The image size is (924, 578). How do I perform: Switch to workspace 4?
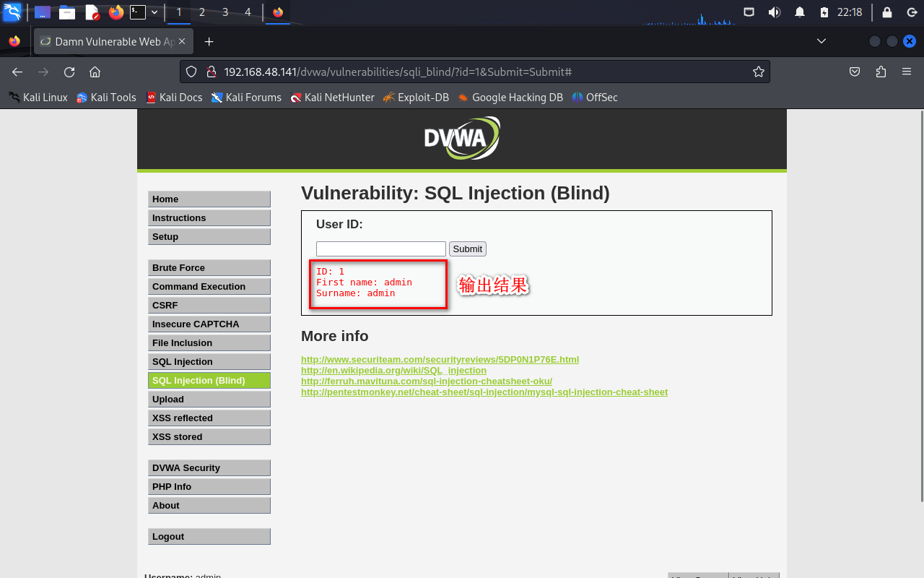248,12
